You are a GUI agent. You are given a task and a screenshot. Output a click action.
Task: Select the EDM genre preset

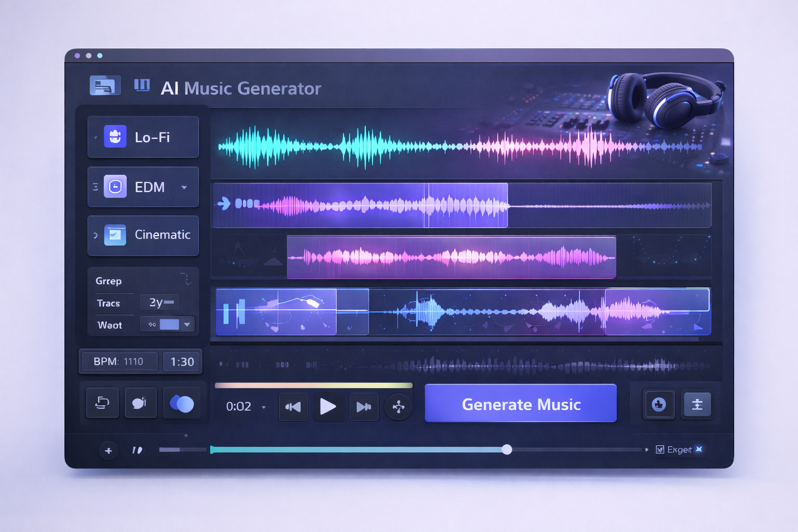(143, 187)
